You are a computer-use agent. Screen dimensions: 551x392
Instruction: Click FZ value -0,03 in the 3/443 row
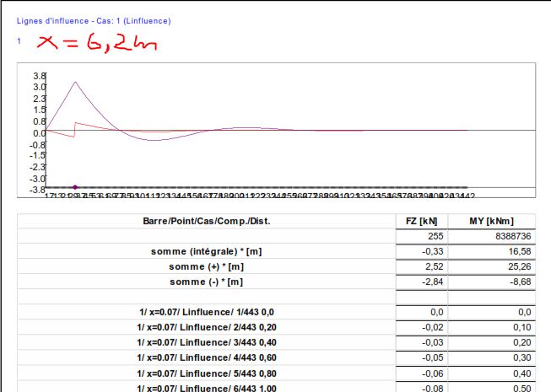421,342
